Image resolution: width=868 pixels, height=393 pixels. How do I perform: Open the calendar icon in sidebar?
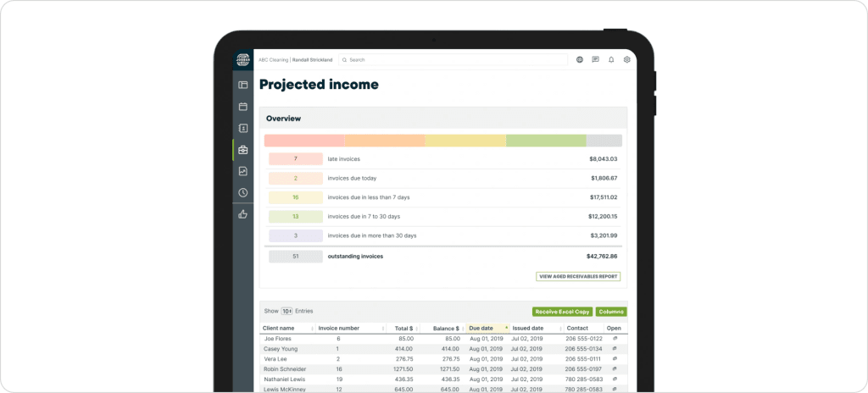pos(243,107)
